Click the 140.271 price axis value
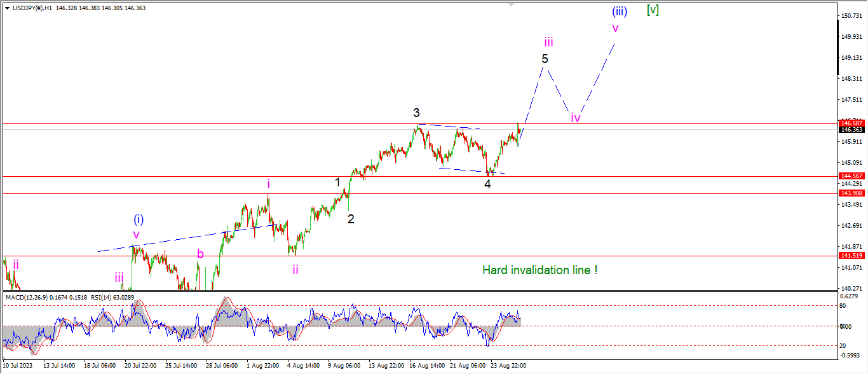Image resolution: width=868 pixels, height=374 pixels. (851, 288)
